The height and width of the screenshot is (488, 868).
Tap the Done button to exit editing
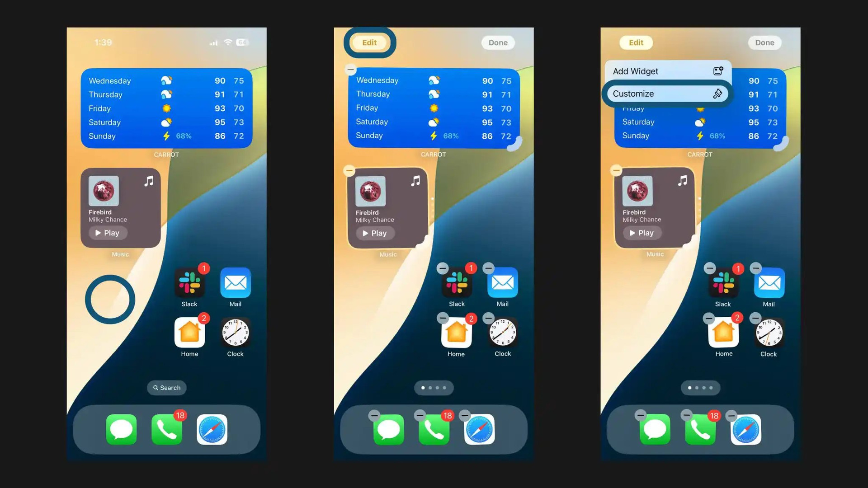pyautogui.click(x=765, y=42)
